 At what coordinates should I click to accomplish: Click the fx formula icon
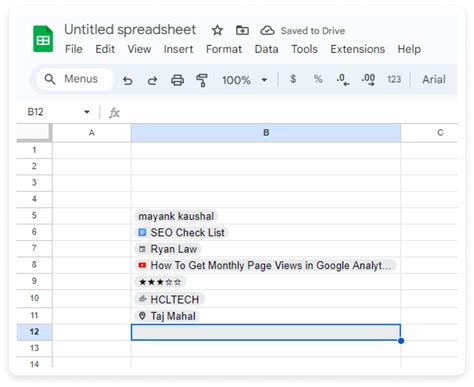pyautogui.click(x=114, y=112)
